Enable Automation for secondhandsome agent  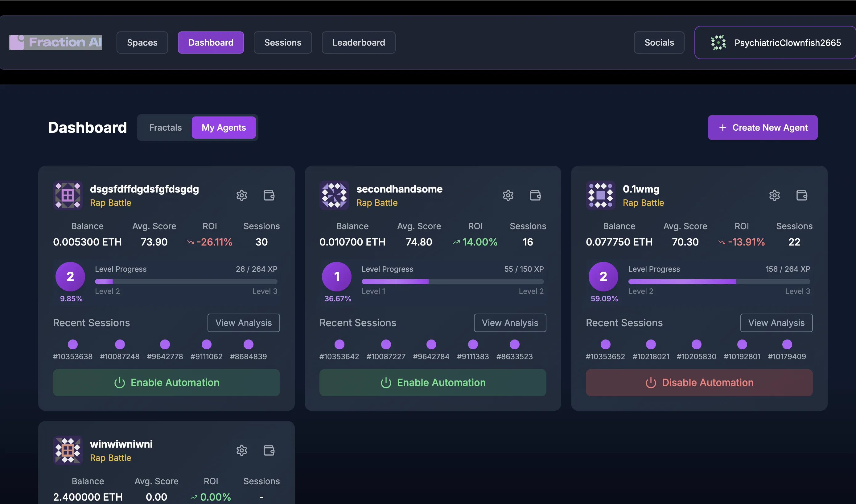click(x=432, y=382)
